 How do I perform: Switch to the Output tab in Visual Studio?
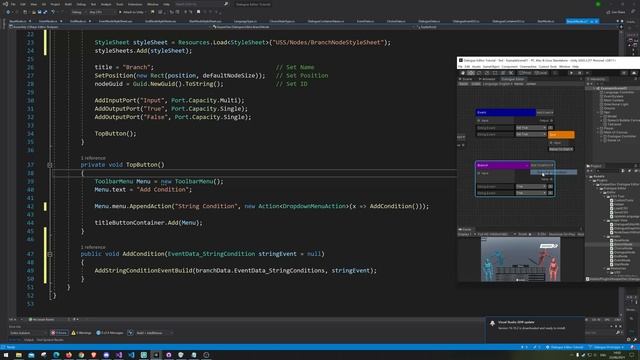coord(29,340)
